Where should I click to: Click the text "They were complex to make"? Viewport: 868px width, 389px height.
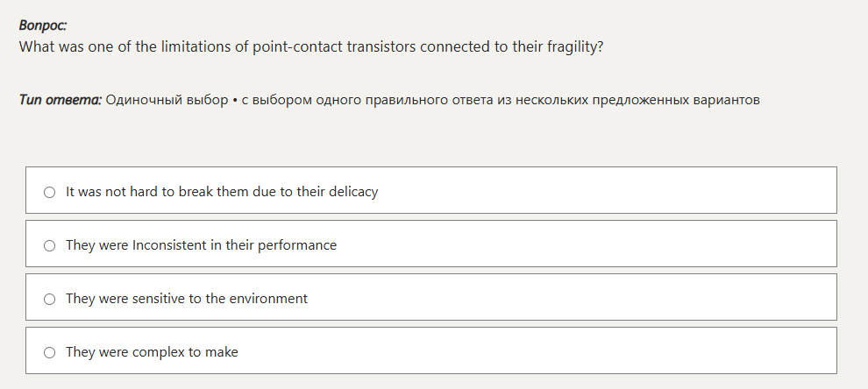pyautogui.click(x=152, y=352)
